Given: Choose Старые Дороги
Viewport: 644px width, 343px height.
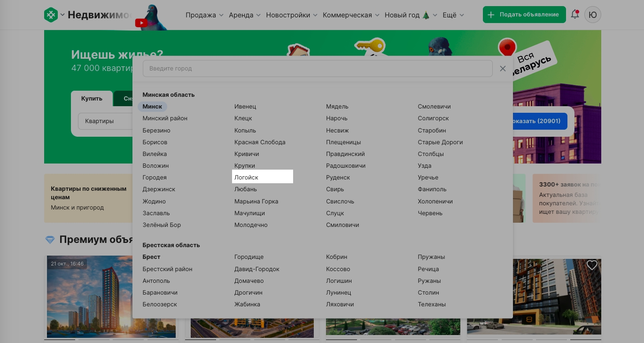Looking at the screenshot, I should [x=440, y=142].
